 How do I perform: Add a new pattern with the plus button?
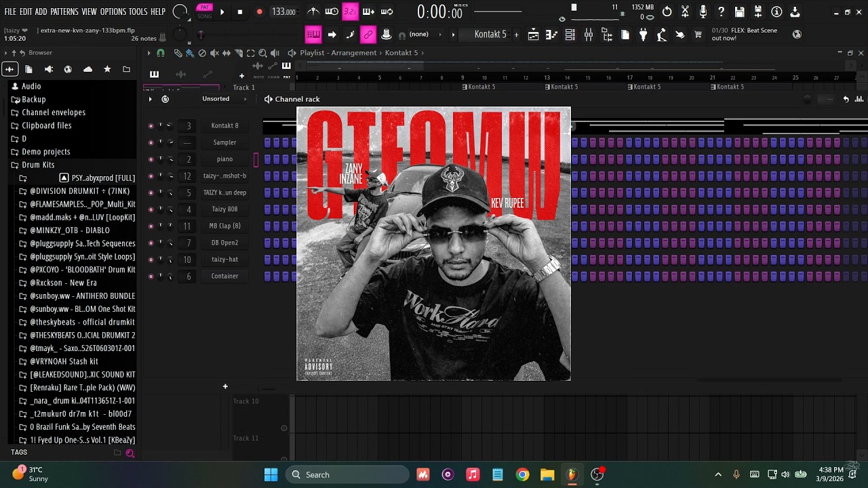[x=516, y=35]
